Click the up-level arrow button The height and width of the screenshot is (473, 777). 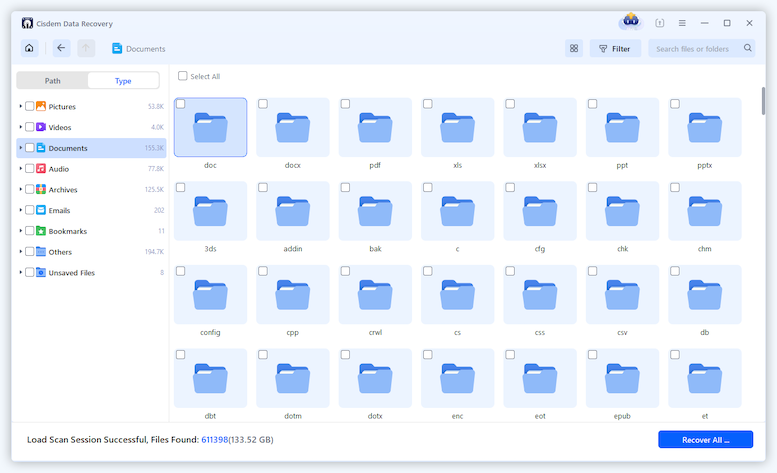pos(87,48)
